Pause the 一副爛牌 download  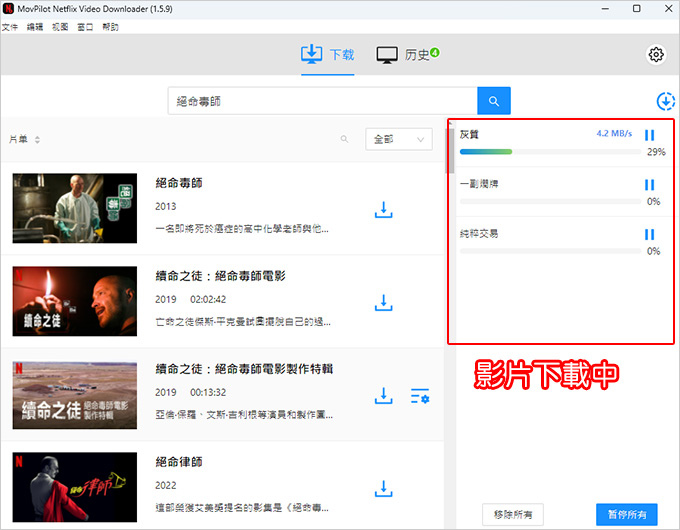(x=649, y=185)
